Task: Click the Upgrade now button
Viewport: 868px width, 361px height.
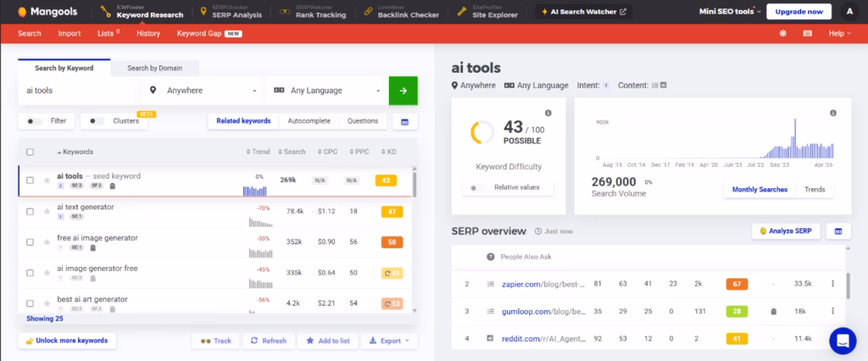Action: pos(798,12)
